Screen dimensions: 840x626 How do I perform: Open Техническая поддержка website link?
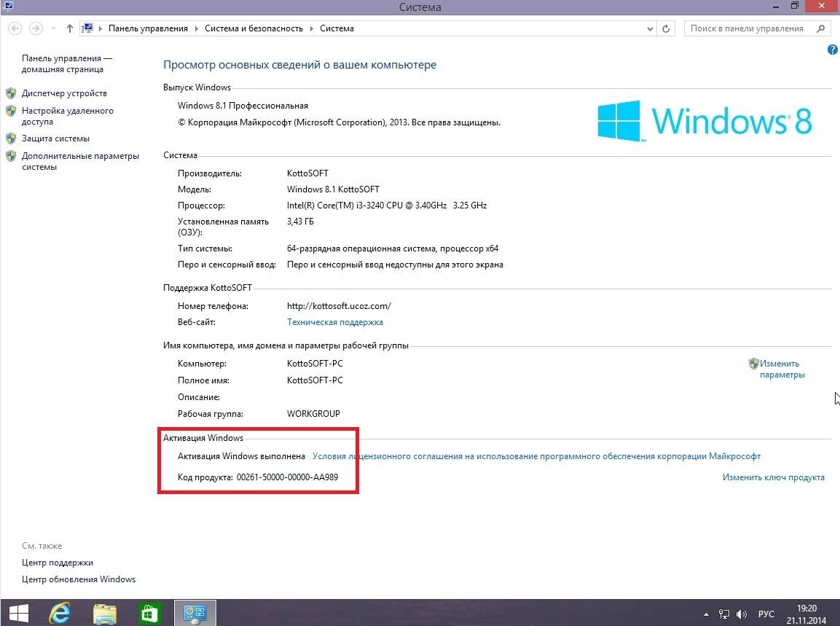coord(335,322)
